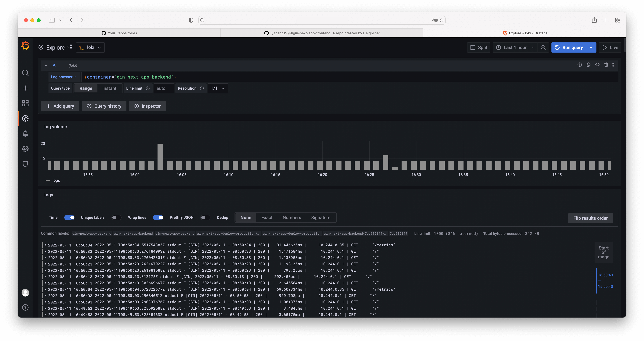Viewport: 644px width, 341px height.
Task: Open the search icon in the sidebar
Action: [25, 73]
